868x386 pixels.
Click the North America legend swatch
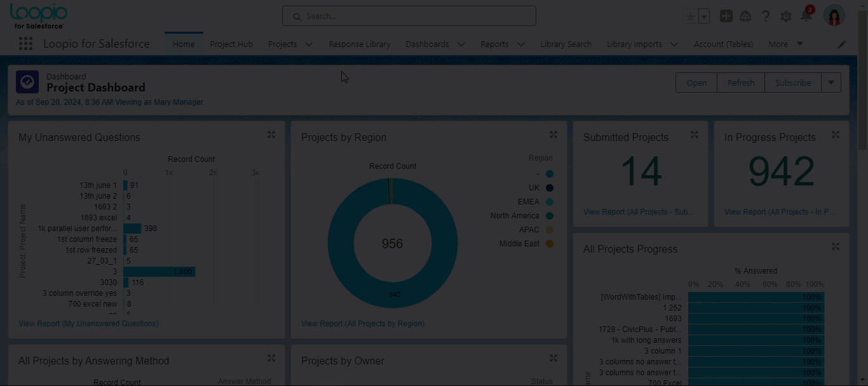550,216
